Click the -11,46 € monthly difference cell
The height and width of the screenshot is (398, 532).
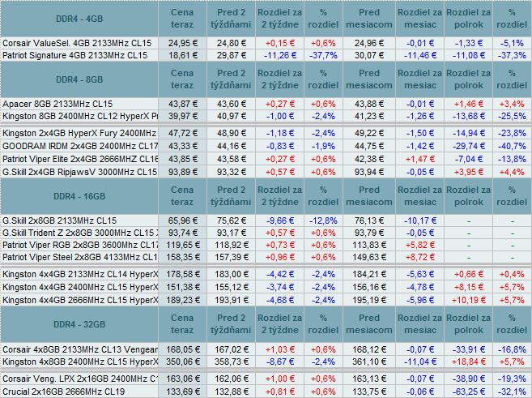coord(420,55)
